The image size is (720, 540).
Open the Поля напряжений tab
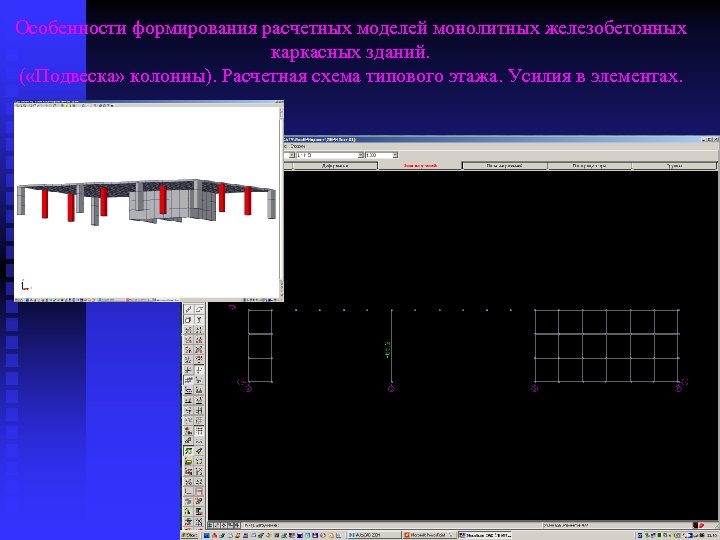coord(504,166)
